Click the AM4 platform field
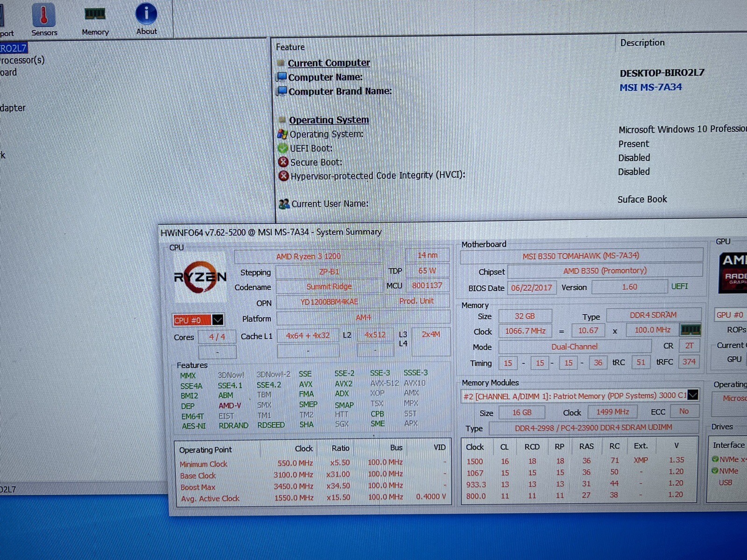 coord(363,317)
